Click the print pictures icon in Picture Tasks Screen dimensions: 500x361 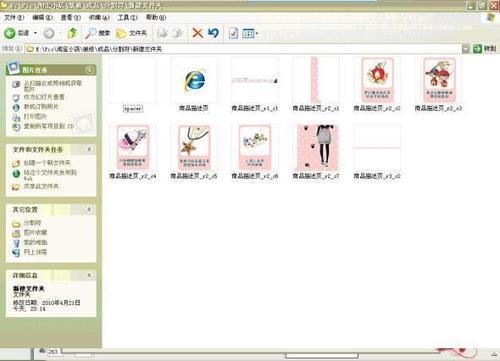(16, 117)
